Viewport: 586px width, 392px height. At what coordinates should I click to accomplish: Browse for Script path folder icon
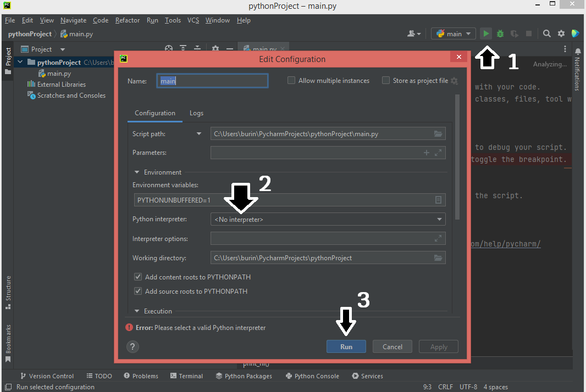click(x=438, y=133)
